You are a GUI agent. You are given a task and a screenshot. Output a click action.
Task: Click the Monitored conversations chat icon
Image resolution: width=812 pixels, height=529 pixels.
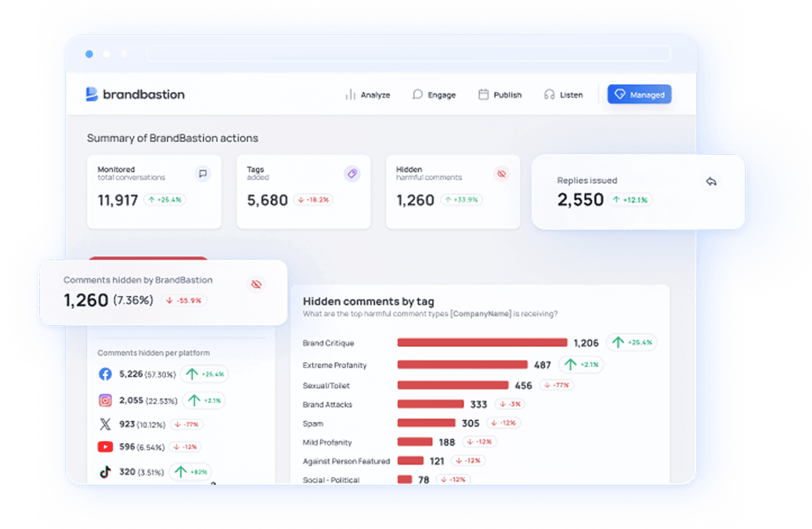[x=203, y=173]
